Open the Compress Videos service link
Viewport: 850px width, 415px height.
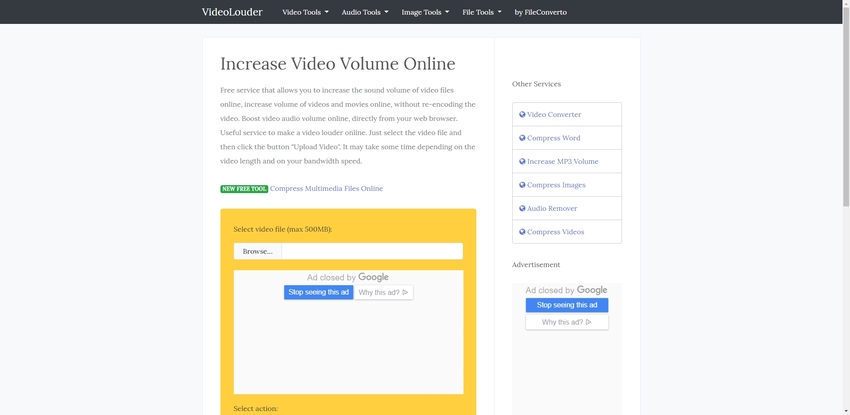556,232
